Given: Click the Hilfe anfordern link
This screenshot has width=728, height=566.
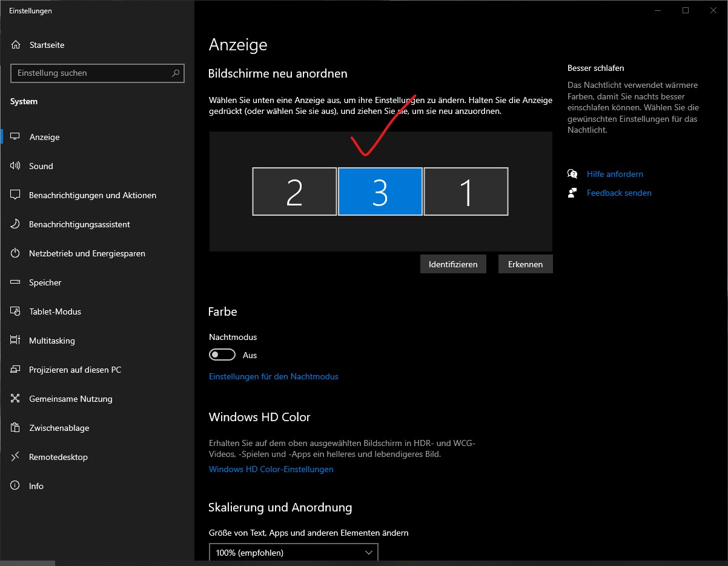Looking at the screenshot, I should tap(615, 174).
